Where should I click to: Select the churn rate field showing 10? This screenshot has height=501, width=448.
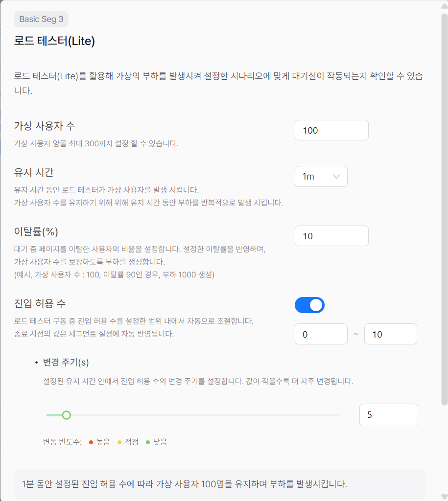[x=331, y=236]
